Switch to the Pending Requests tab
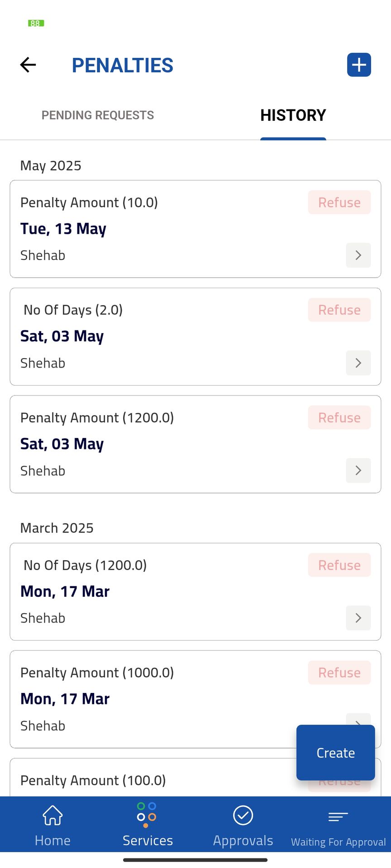 click(98, 115)
